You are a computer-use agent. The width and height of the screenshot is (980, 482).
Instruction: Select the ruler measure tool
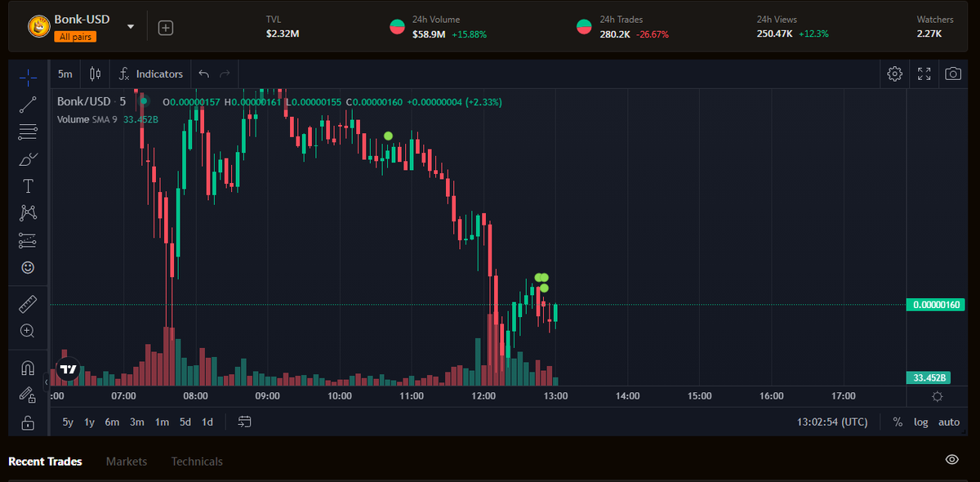pyautogui.click(x=28, y=304)
